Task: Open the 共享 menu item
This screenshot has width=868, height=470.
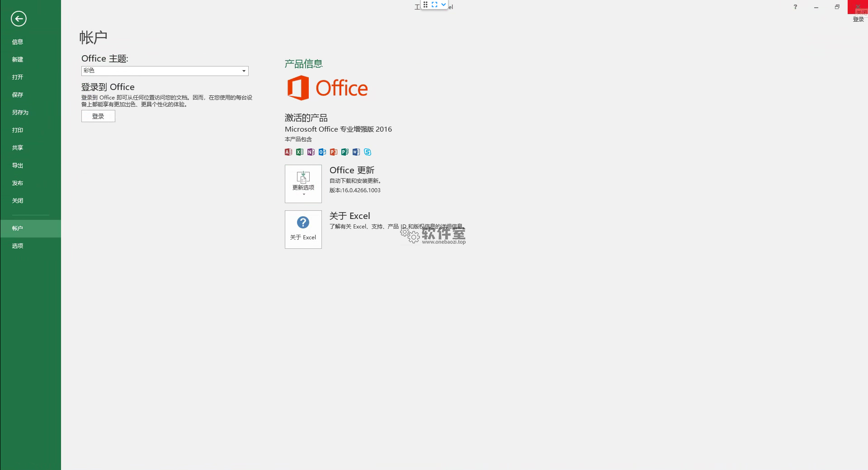Action: (30, 147)
